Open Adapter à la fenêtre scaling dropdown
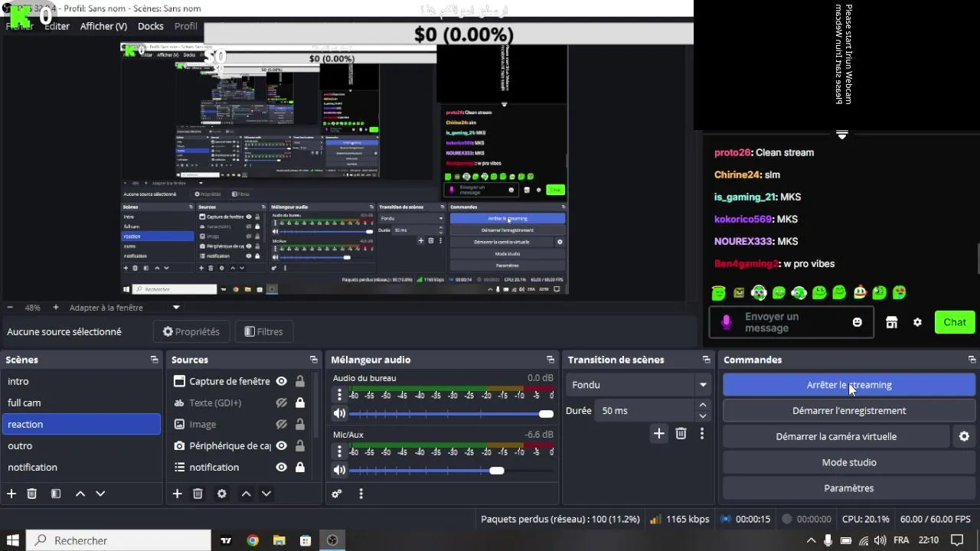This screenshot has height=551, width=980. coord(125,308)
